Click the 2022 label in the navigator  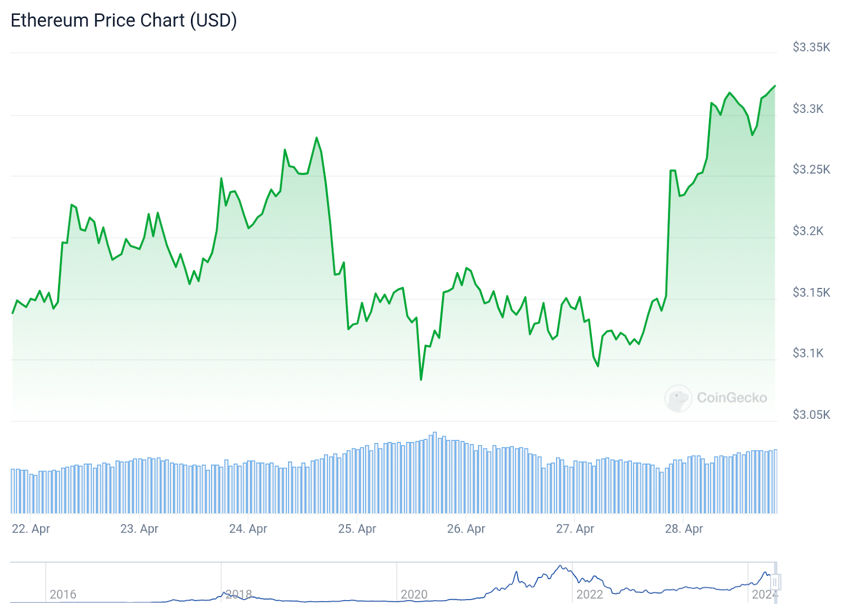click(x=590, y=594)
